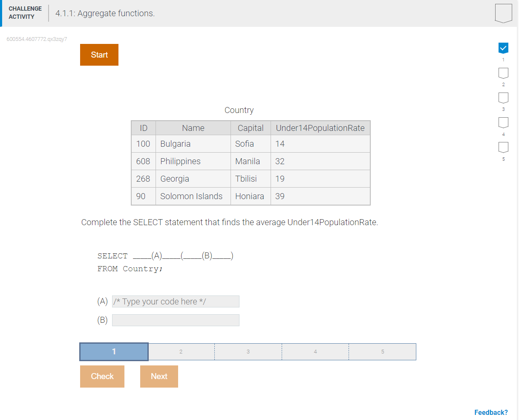This screenshot has width=519, height=420.
Task: Click the bookmark badge icon in the header
Action: point(503,13)
